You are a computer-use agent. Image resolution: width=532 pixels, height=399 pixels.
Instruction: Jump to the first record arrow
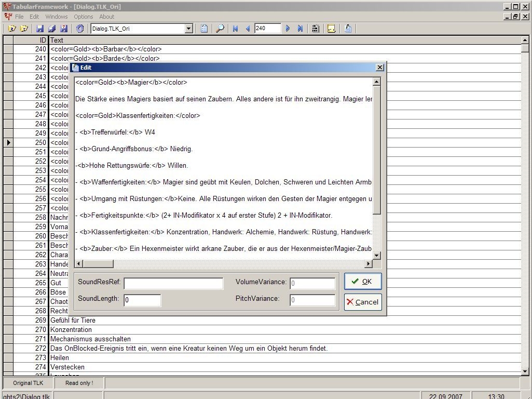pos(235,29)
